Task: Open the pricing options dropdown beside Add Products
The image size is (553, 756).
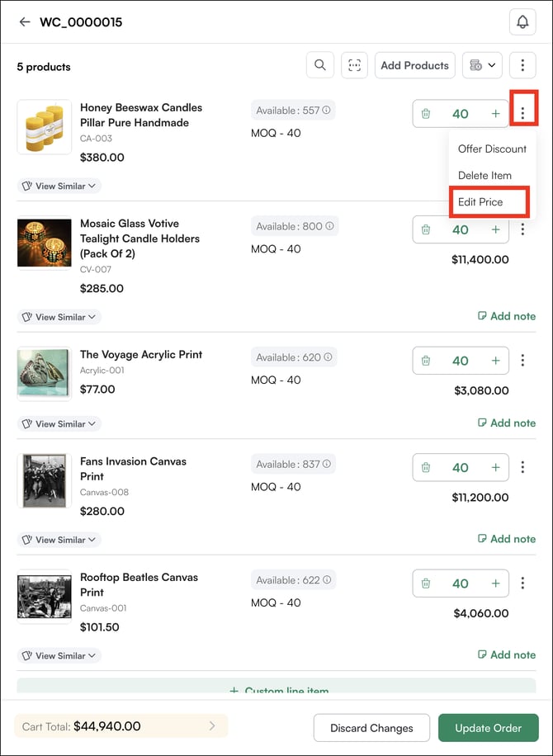Action: [482, 65]
